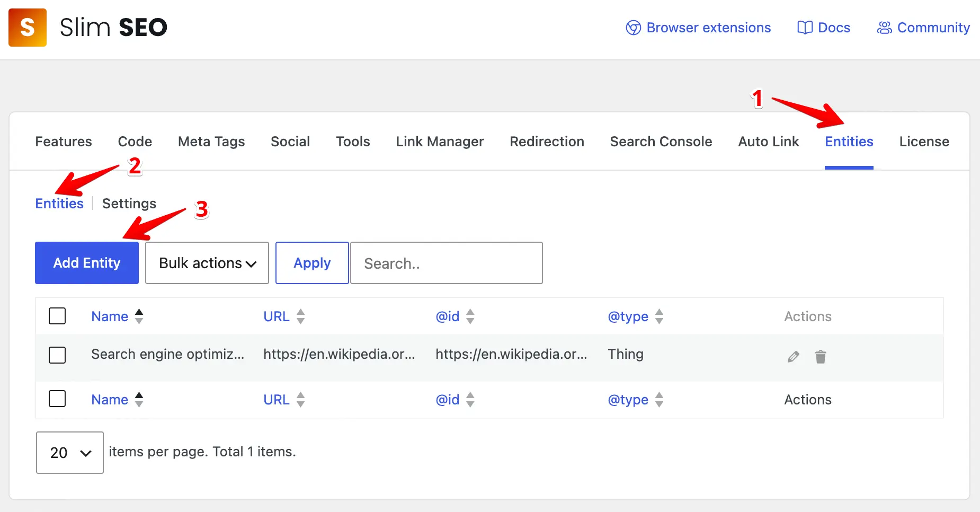This screenshot has width=980, height=512.
Task: Select the Entities sub-navigation link
Action: coord(59,204)
